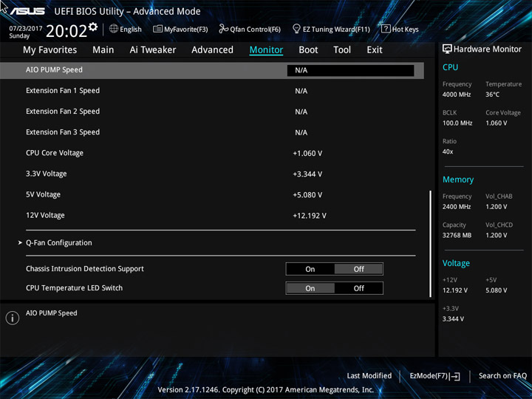Select the Monitor tab
532x399 pixels.
pos(266,50)
